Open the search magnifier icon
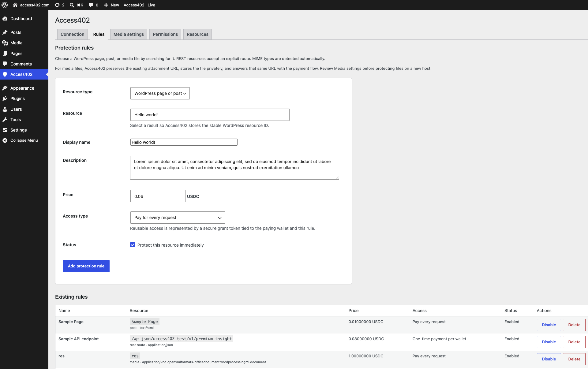 click(72, 5)
